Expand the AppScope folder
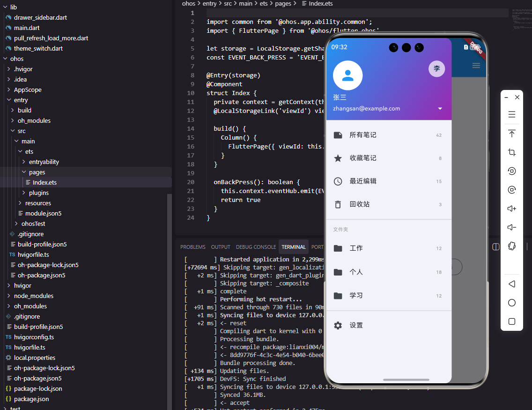The image size is (532, 410). pyautogui.click(x=9, y=89)
